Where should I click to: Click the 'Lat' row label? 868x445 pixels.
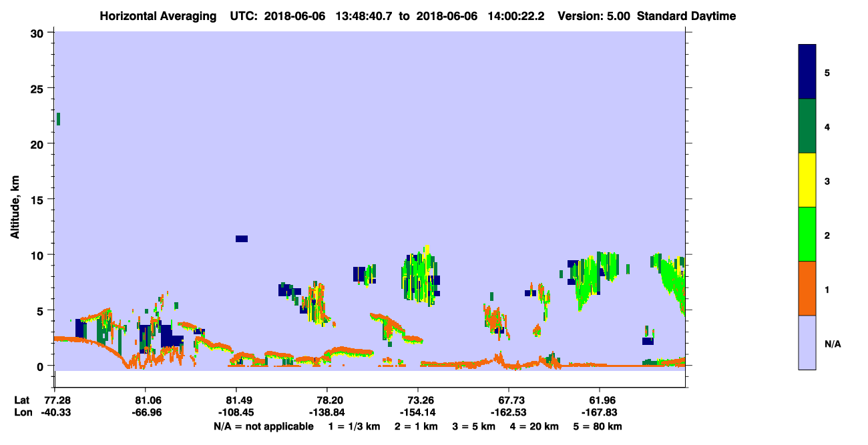click(x=21, y=400)
